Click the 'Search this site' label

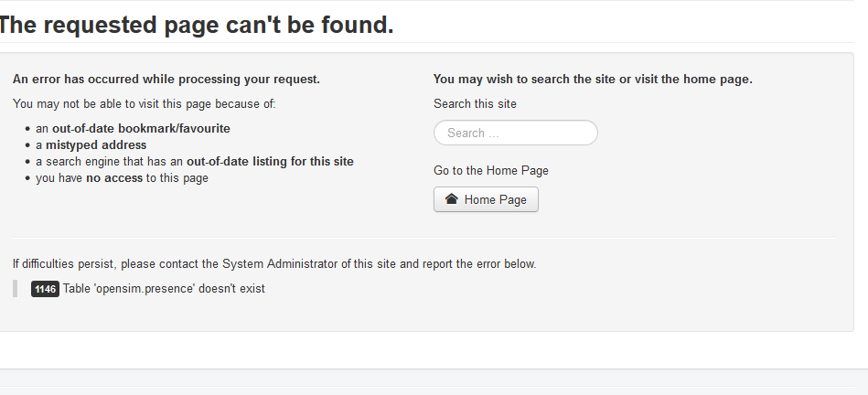click(x=475, y=104)
